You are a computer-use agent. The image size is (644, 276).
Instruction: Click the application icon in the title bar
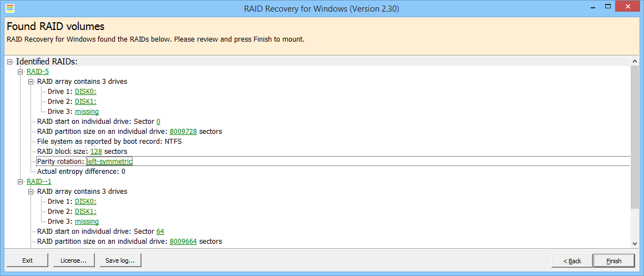[11, 8]
